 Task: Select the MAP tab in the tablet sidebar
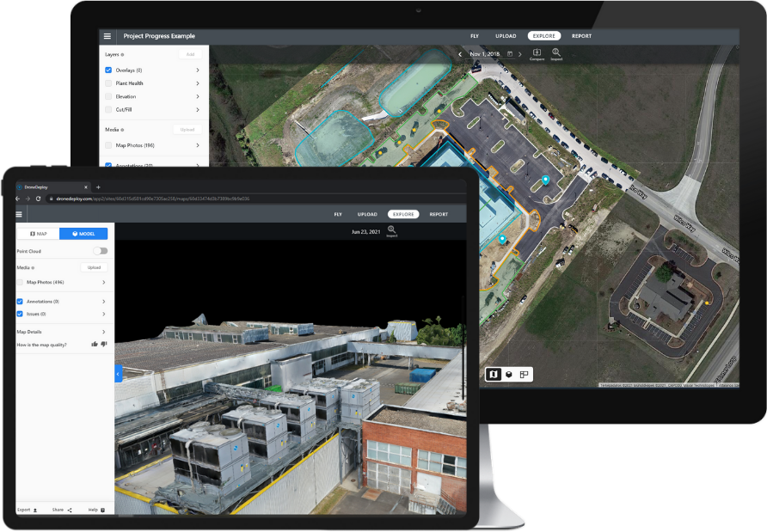pos(38,234)
